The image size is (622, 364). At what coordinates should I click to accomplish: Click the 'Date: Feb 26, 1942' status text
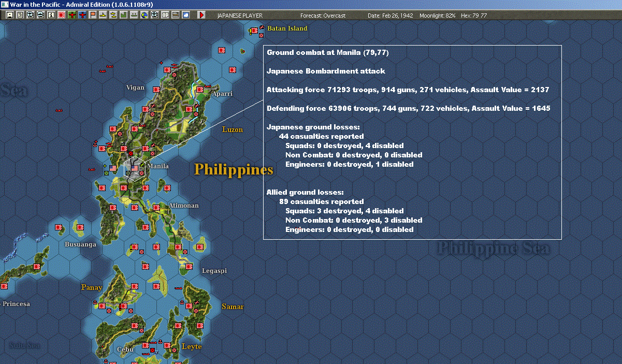pyautogui.click(x=390, y=16)
